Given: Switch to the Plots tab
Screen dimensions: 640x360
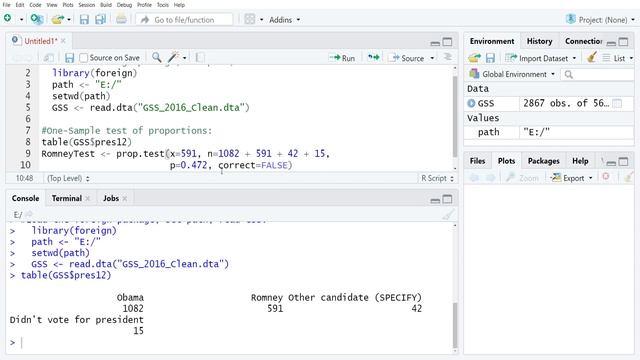Looking at the screenshot, I should tap(506, 161).
